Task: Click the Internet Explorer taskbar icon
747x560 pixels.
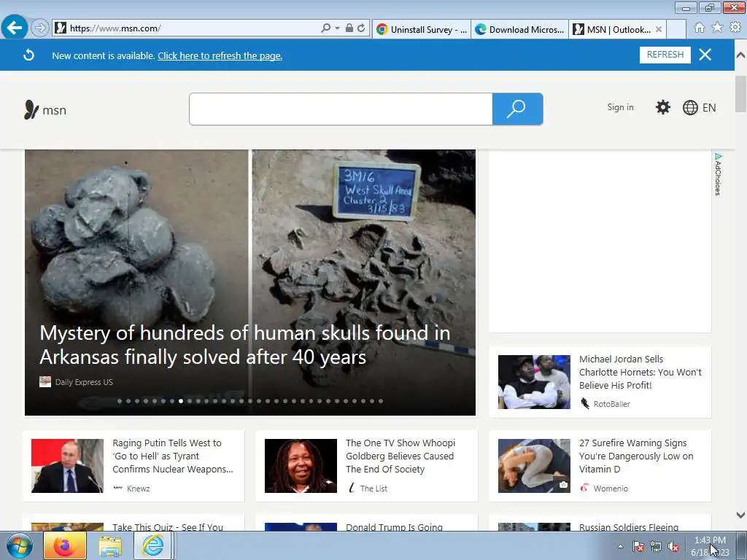Action: click(152, 545)
